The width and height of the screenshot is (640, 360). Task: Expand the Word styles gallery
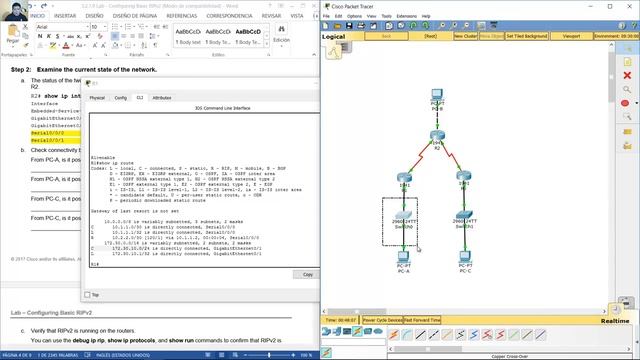(267, 44)
